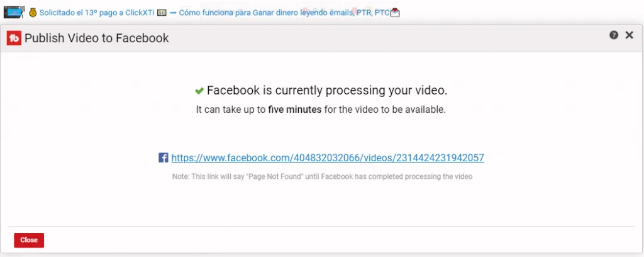Click the TubeBuddy logo in dialog header

(14, 38)
